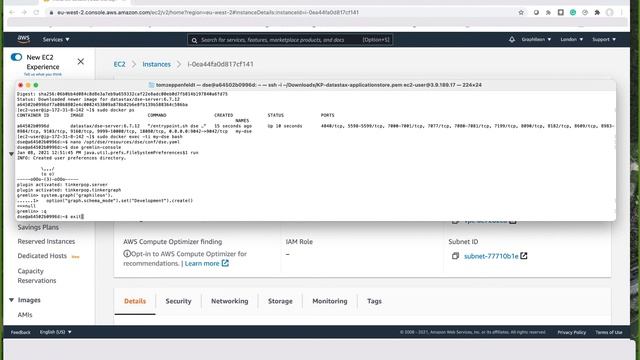640x360 pixels.
Task: Open the Graphileon account dropdown
Action: pos(536,40)
